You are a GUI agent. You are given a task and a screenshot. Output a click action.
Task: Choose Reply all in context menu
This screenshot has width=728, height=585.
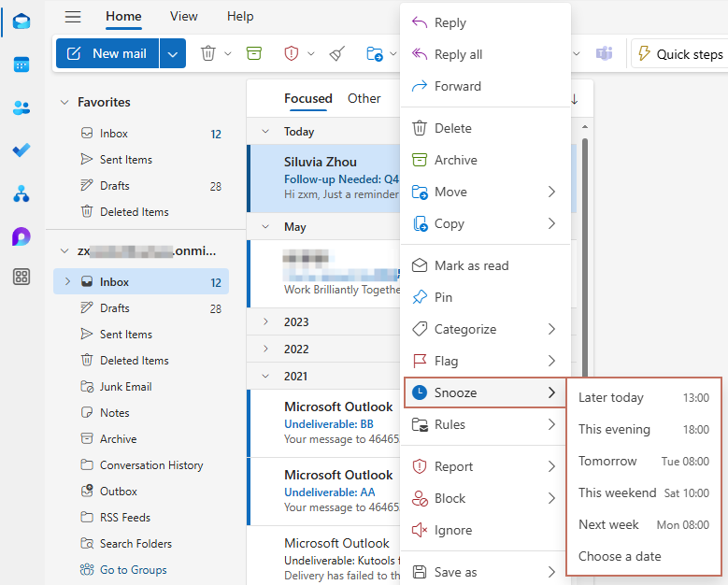(485, 54)
